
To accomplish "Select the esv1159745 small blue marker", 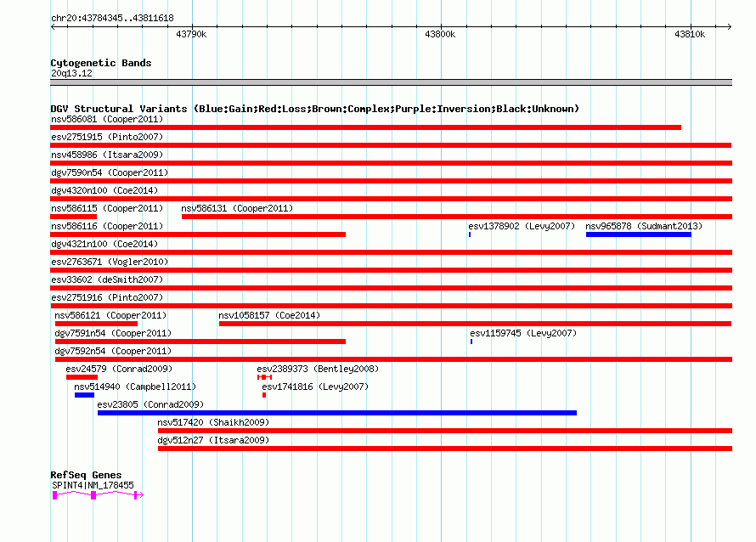I will tap(471, 342).
